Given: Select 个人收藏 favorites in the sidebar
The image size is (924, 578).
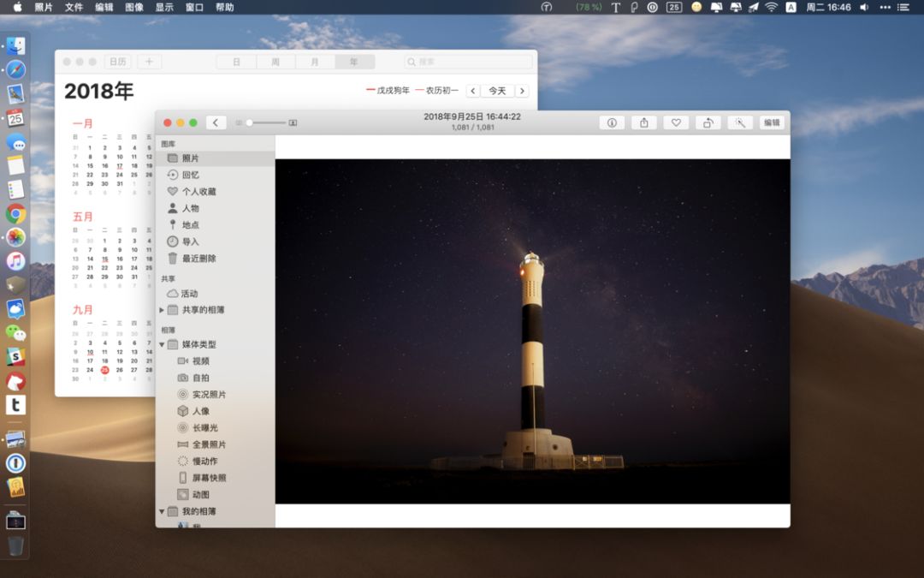Looking at the screenshot, I should (x=198, y=192).
